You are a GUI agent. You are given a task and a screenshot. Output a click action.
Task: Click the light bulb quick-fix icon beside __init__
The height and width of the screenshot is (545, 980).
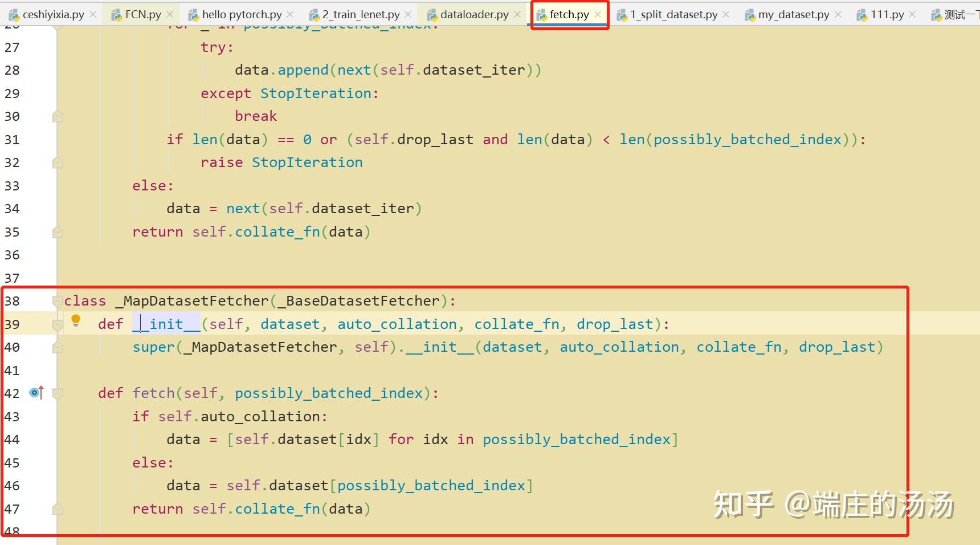76,320
